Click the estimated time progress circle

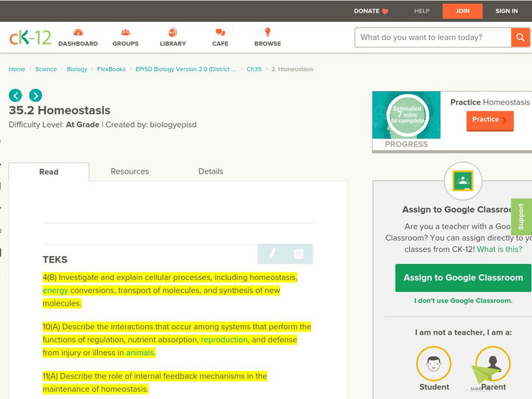tap(407, 115)
